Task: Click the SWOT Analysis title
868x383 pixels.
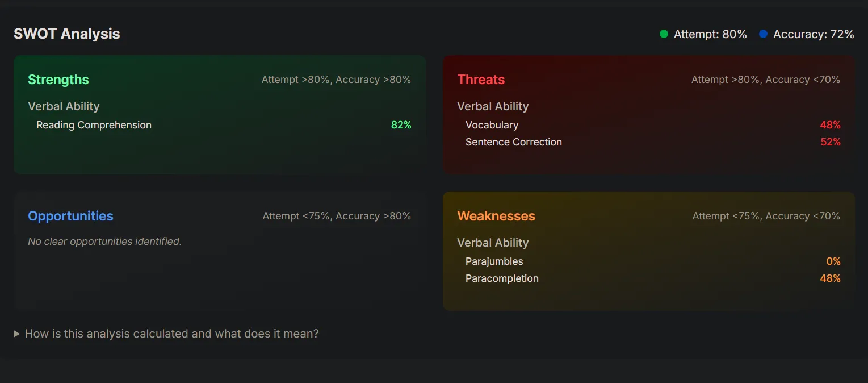Action: tap(67, 34)
